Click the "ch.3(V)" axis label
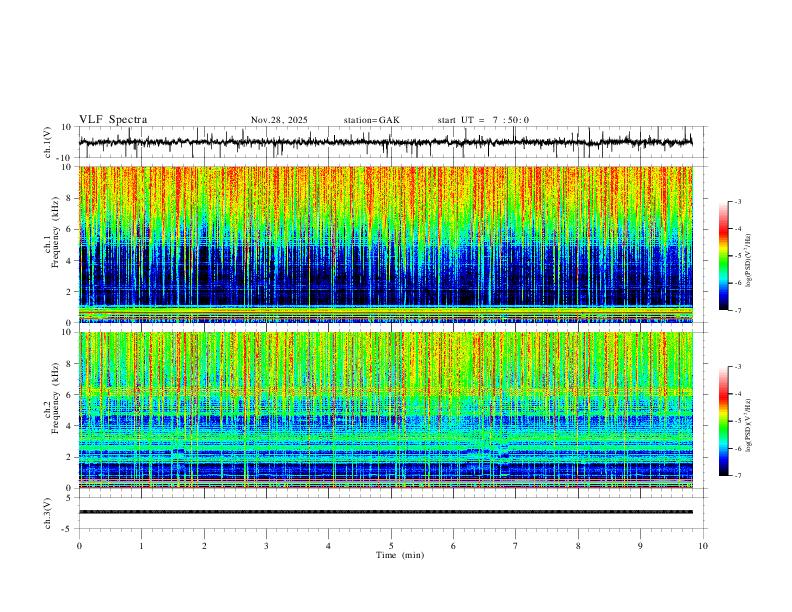This screenshot has height=612, width=792. 48,513
